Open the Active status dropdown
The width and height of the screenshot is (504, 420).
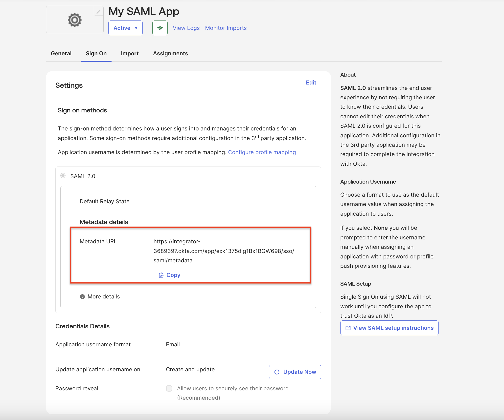coord(125,28)
